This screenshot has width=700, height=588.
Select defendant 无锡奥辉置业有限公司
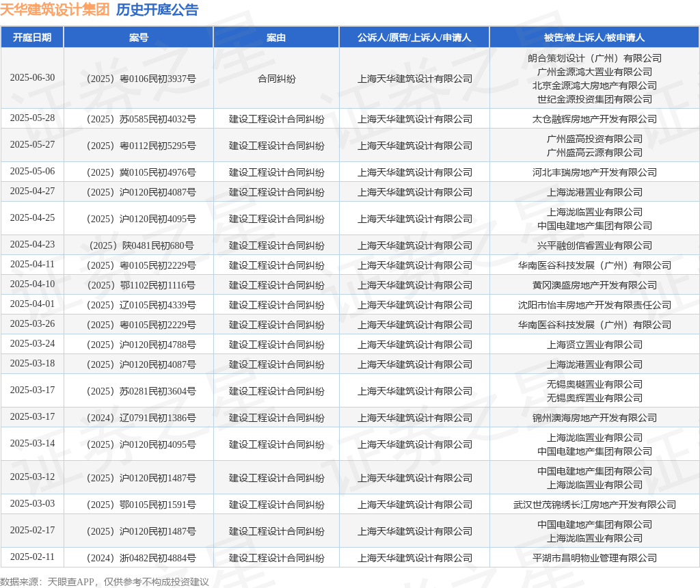(x=594, y=398)
